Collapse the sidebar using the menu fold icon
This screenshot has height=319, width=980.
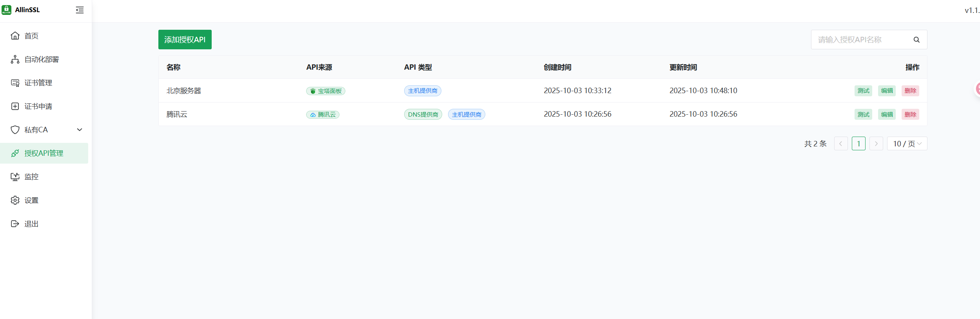click(80, 10)
